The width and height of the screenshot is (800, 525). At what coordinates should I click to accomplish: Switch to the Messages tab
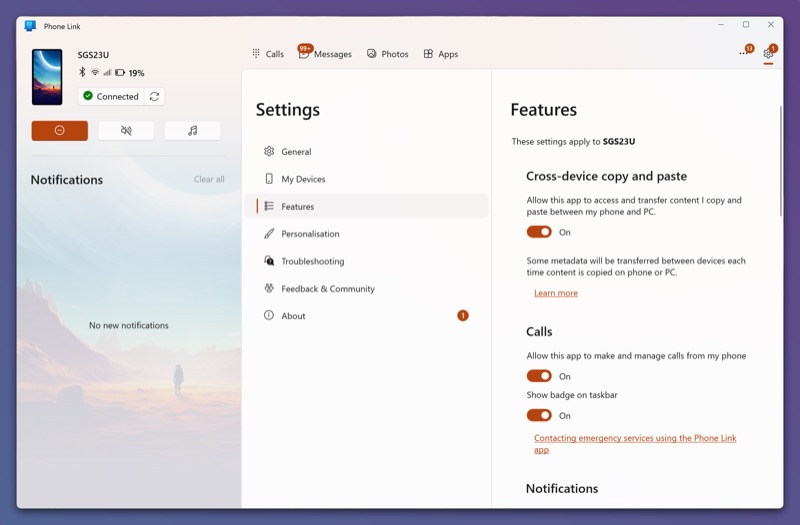(x=325, y=54)
